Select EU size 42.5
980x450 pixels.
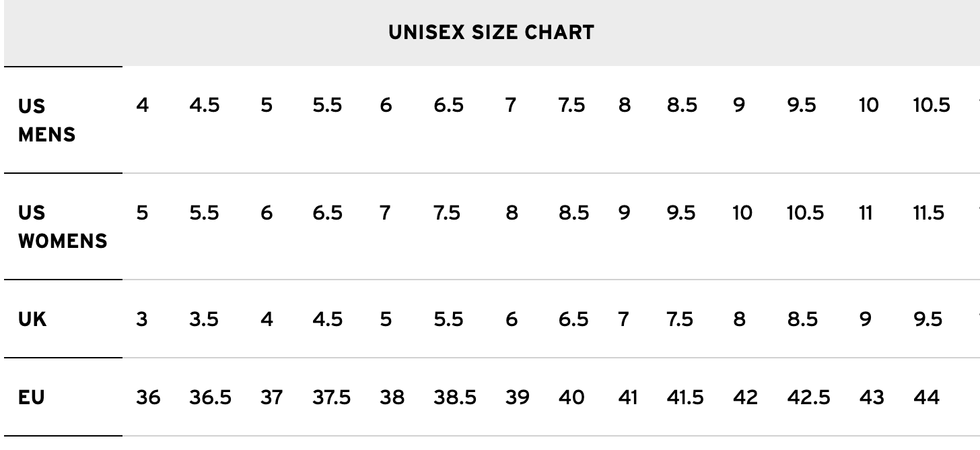point(808,397)
